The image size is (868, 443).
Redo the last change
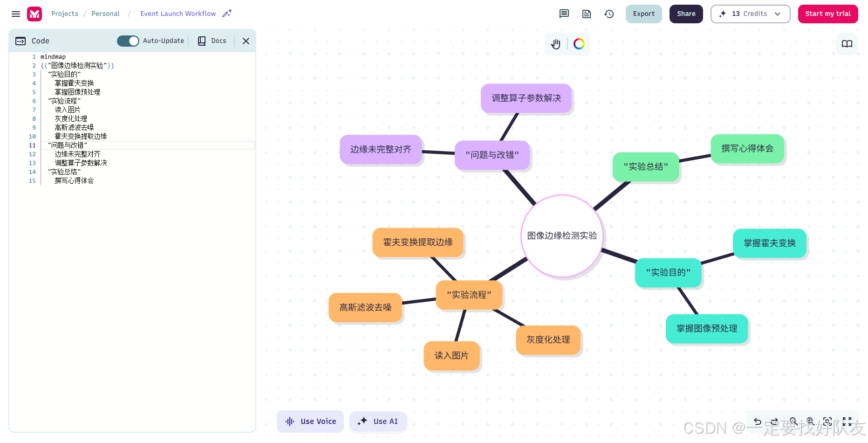pos(774,422)
